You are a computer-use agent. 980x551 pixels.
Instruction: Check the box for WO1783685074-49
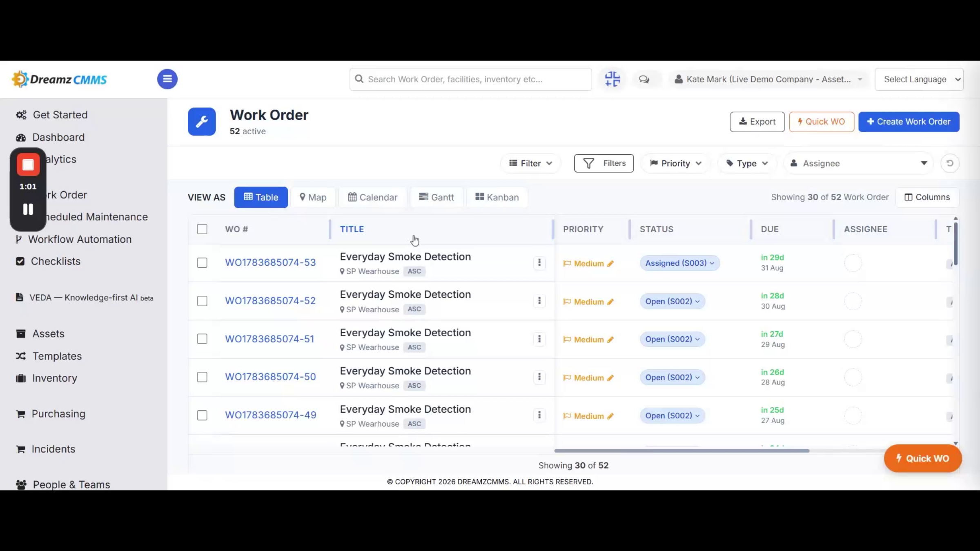coord(202,415)
